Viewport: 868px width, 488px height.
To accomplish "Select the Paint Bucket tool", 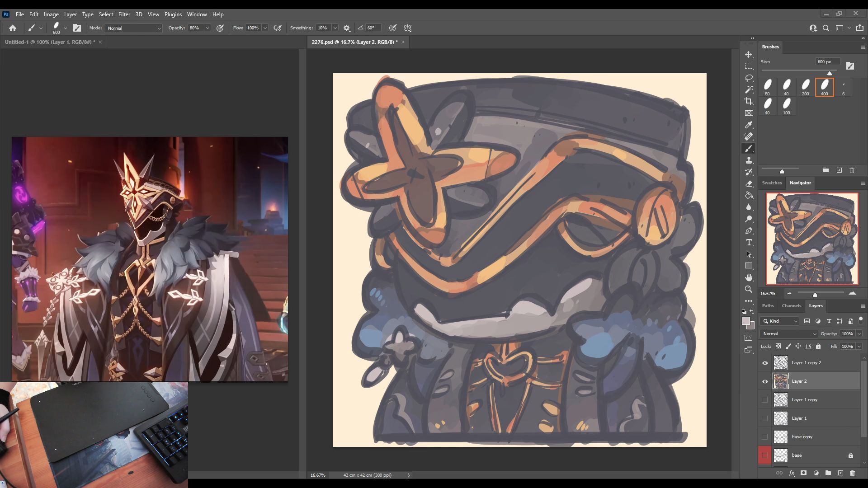I will coord(749,195).
